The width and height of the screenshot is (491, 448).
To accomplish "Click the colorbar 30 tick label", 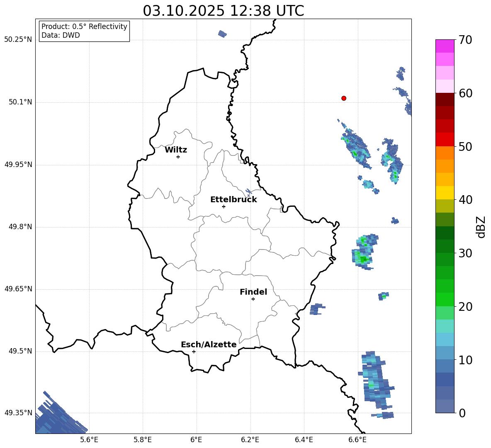I will coord(465,253).
